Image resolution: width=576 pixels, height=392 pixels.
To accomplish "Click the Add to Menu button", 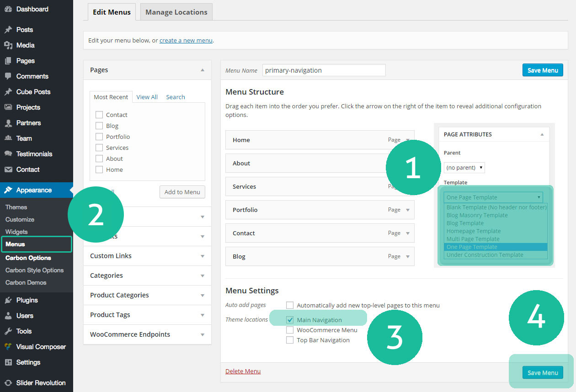I will 182,192.
